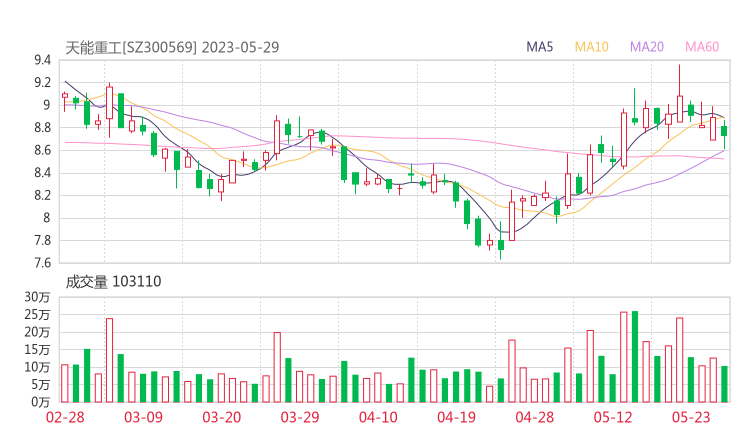Click the 03-09 date axis label
Image resolution: width=740 pixels, height=440 pixels.
143,417
